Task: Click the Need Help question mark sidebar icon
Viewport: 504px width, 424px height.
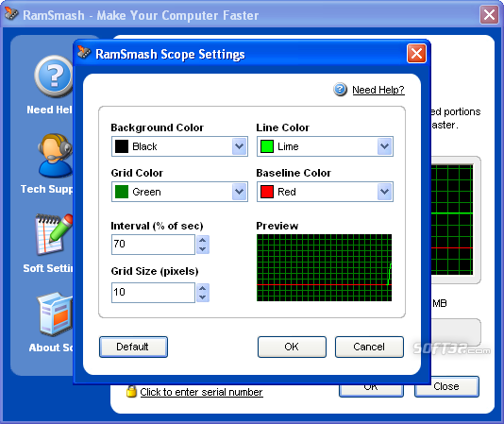Action: click(x=54, y=76)
